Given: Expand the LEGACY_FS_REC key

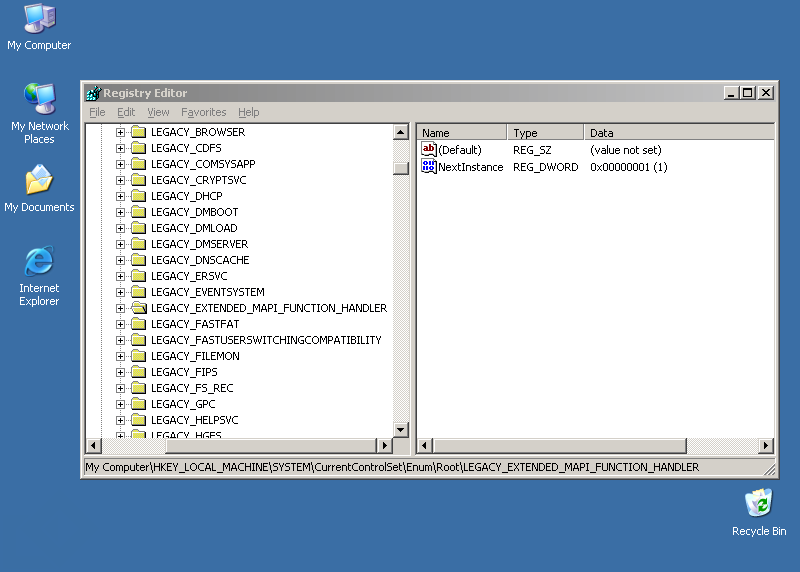Looking at the screenshot, I should [x=120, y=388].
